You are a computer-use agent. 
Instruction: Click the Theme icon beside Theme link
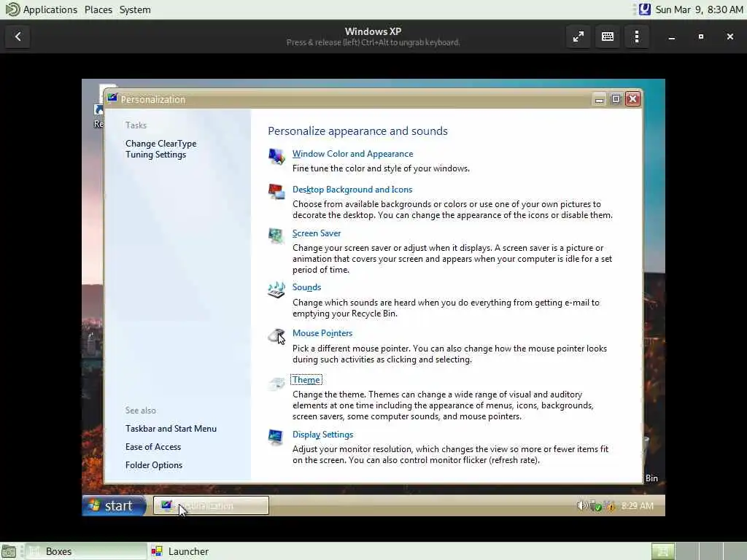pyautogui.click(x=276, y=383)
